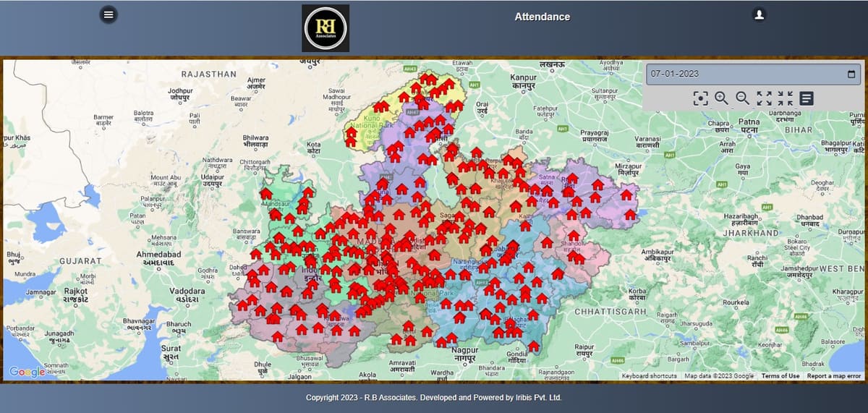Click Map data ©2023 Google text
Screen dimensions: 868x413
click(x=719, y=376)
